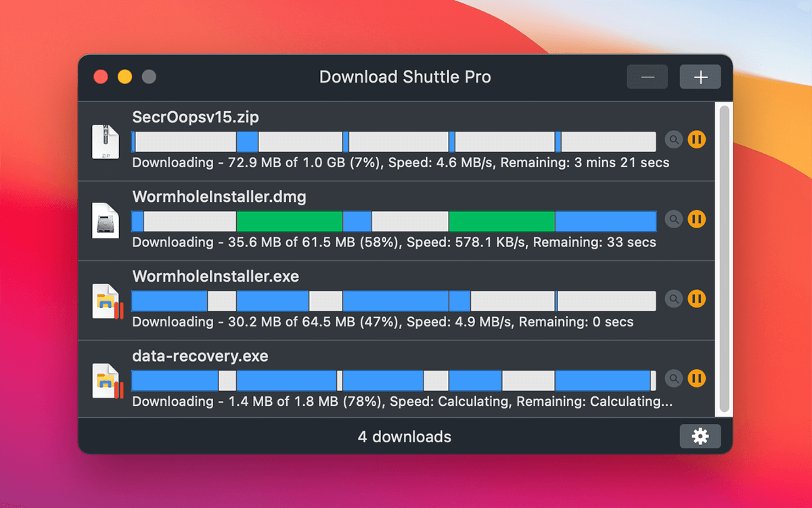
Task: Pause the SecrOopsv15.zip download
Action: [697, 140]
